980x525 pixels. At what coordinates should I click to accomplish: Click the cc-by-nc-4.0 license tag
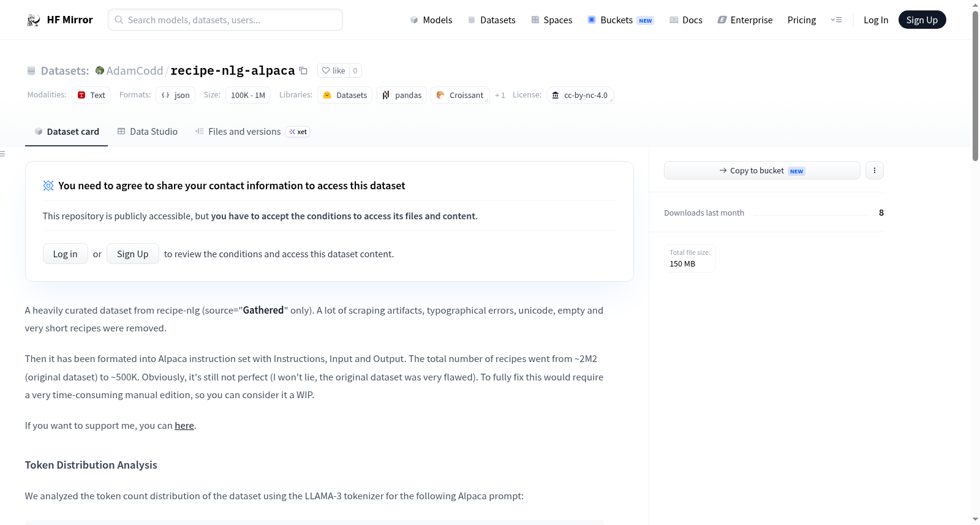point(580,95)
